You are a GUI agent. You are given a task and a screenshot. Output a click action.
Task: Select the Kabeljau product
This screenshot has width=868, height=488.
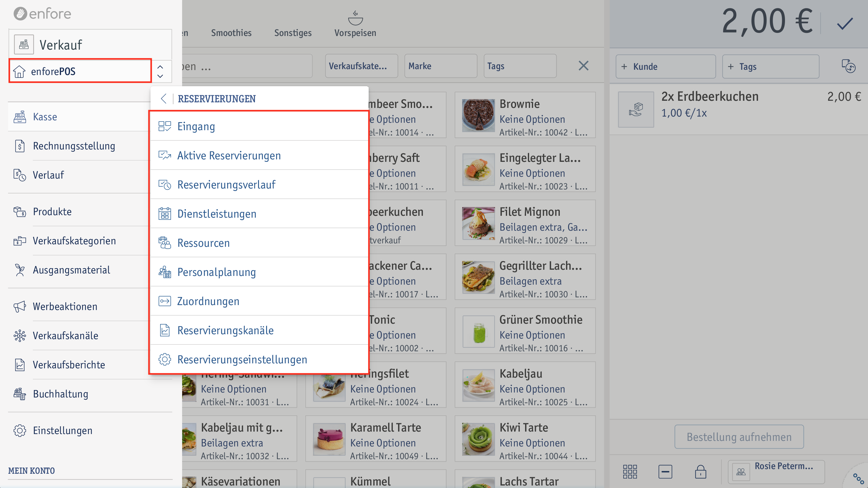pyautogui.click(x=525, y=385)
